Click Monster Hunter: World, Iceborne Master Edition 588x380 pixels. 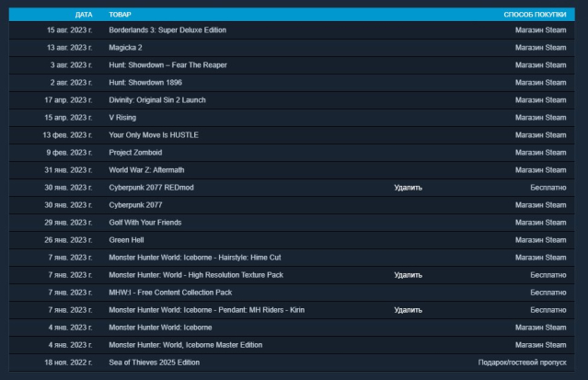pyautogui.click(x=185, y=345)
